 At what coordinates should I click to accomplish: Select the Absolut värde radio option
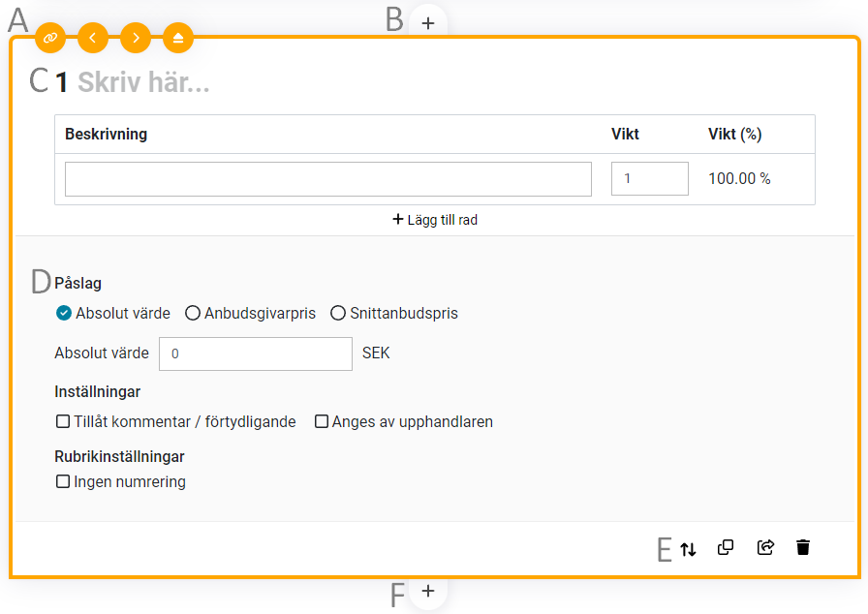pos(65,313)
